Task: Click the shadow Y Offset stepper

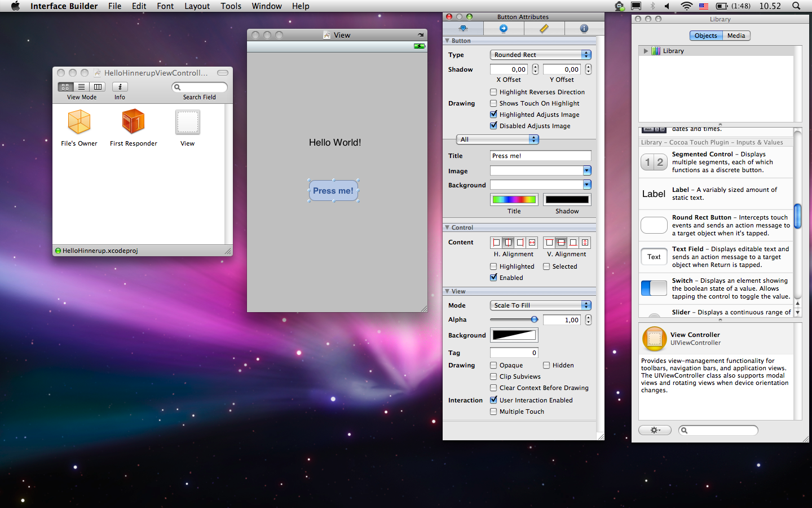Action: [588, 69]
